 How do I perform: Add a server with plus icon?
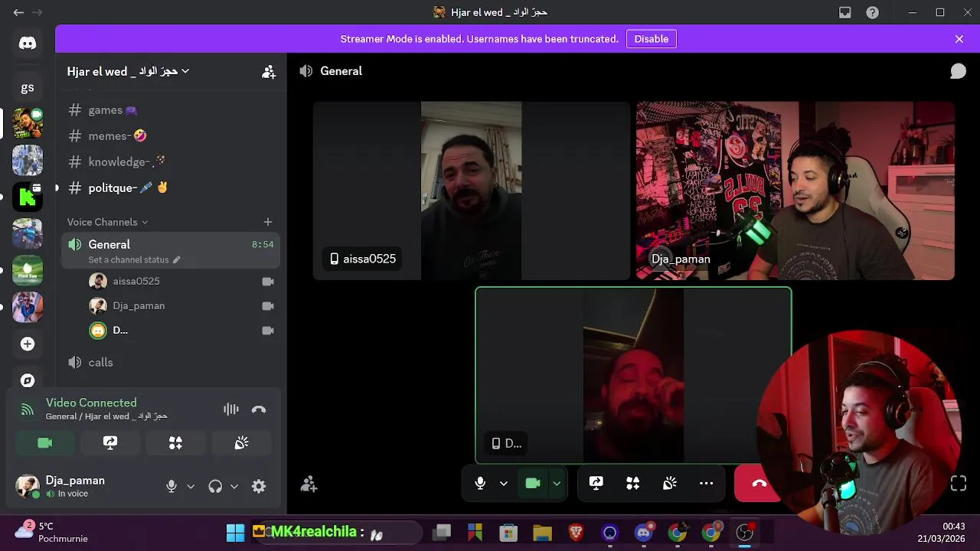(x=28, y=344)
